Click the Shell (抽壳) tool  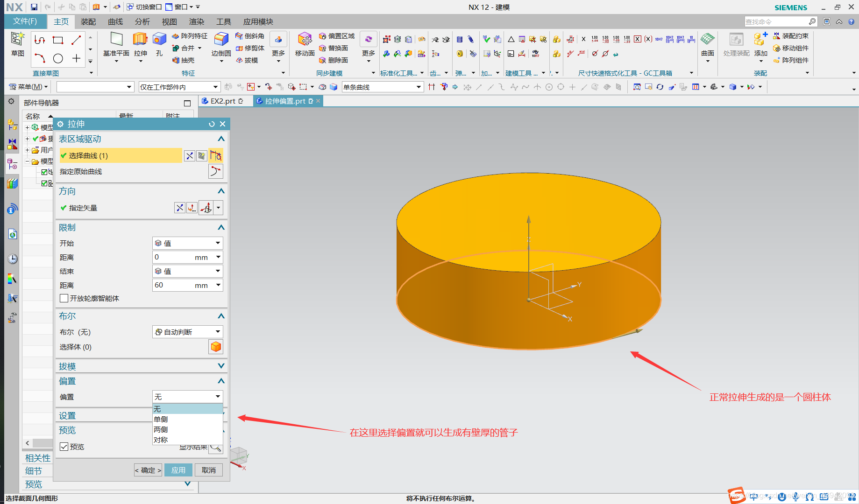pyautogui.click(x=183, y=60)
